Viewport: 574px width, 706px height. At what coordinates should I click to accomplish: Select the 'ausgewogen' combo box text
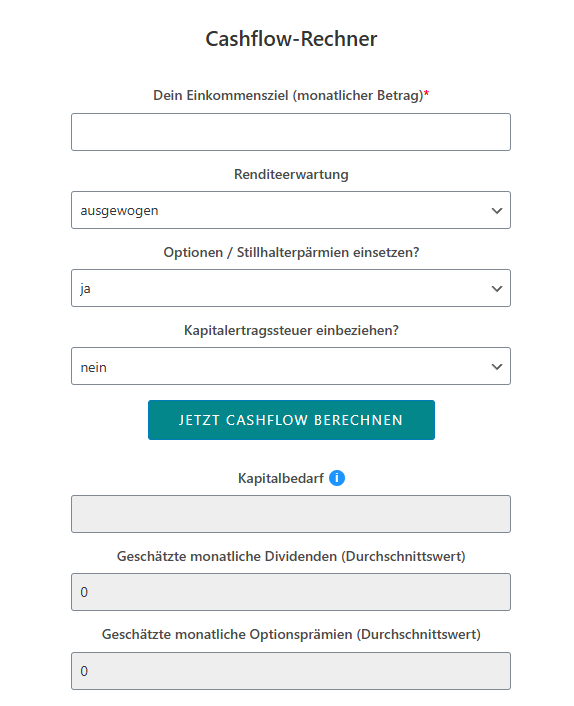[x=119, y=211]
